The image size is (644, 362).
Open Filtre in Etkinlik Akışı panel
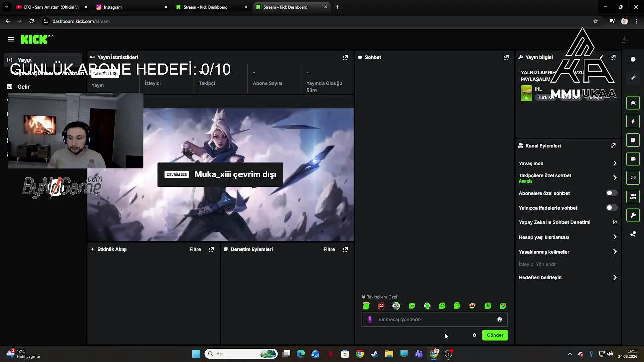tap(195, 249)
